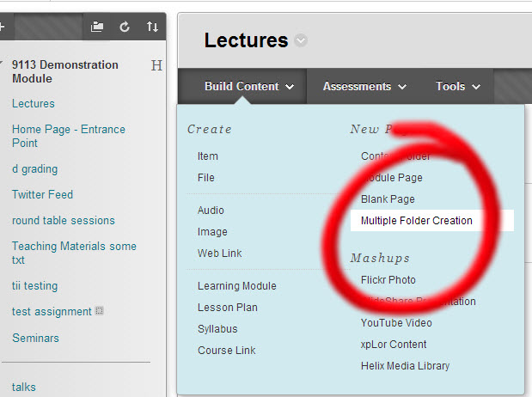Open the Lectures link in the sidebar
The image size is (532, 397).
[34, 104]
